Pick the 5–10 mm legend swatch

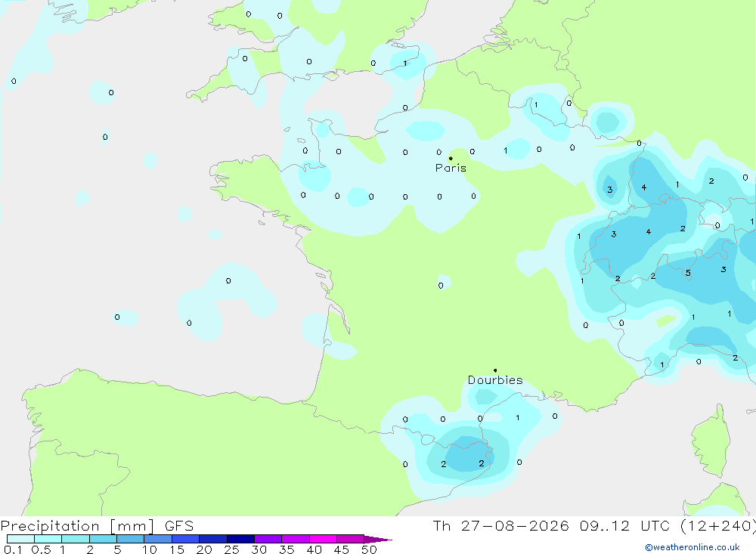(x=131, y=539)
